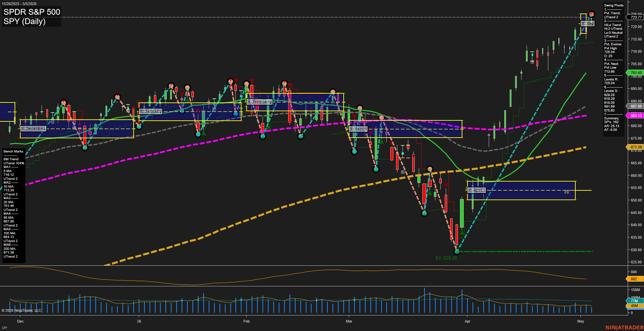Click the support level 575.60 entry

pyautogui.click(x=609, y=110)
